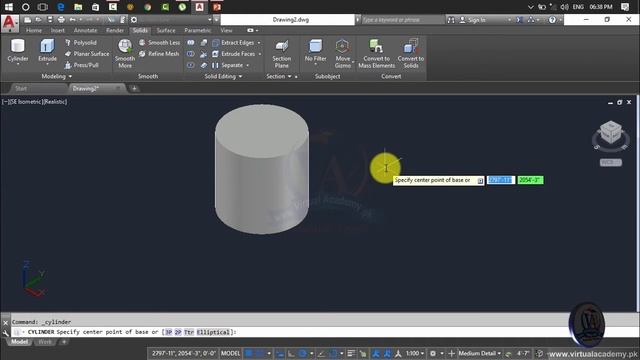Image resolution: width=640 pixels, height=360 pixels.
Task: Click the Undo arrow in quick access toolbar
Action: click(73, 20)
